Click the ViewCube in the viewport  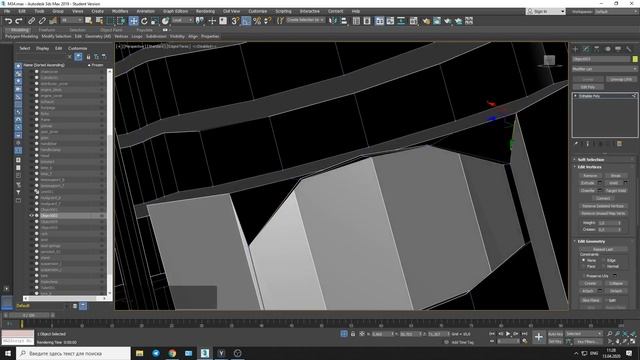coord(549,60)
